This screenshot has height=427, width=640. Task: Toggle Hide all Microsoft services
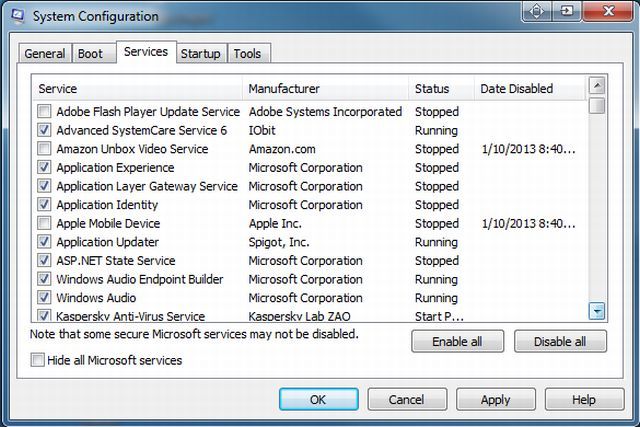[38, 360]
